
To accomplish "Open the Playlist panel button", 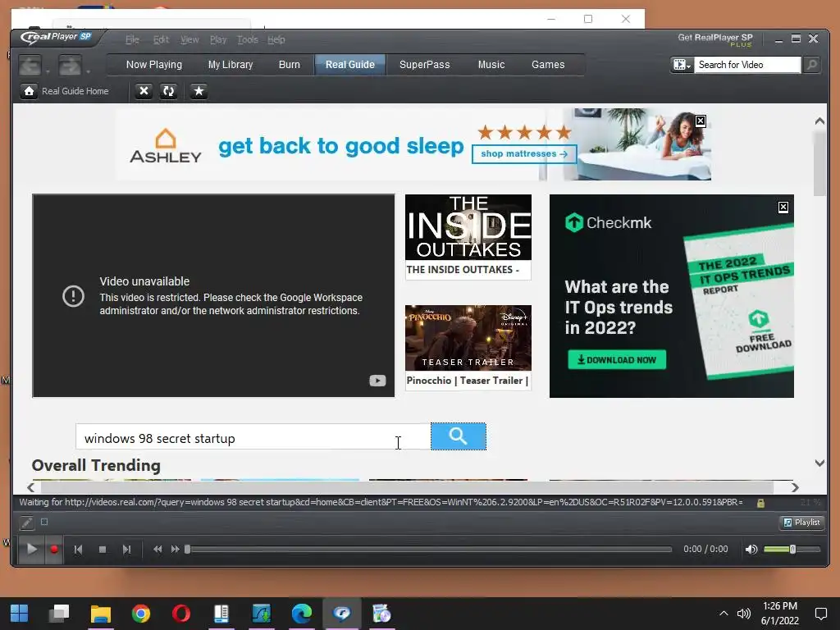I will pyautogui.click(x=802, y=523).
